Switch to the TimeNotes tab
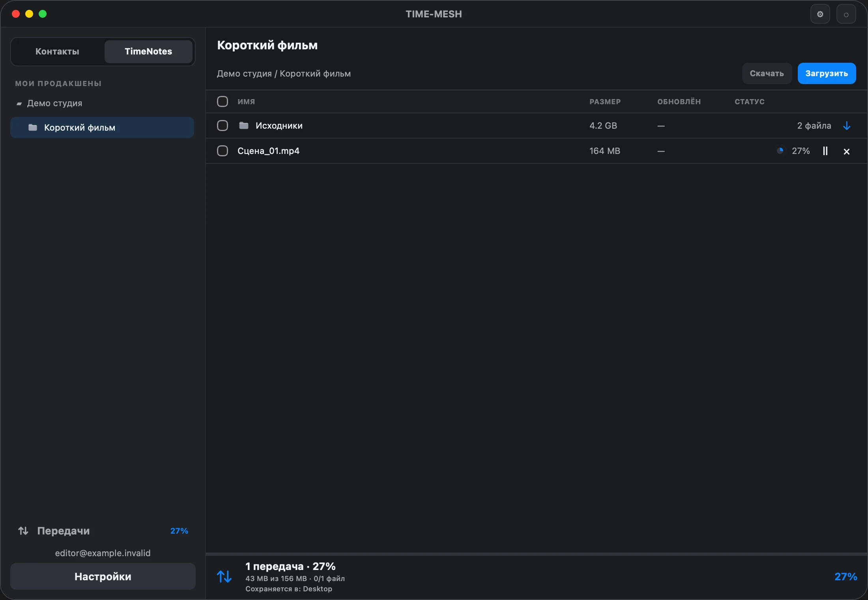The height and width of the screenshot is (600, 868). (x=148, y=52)
